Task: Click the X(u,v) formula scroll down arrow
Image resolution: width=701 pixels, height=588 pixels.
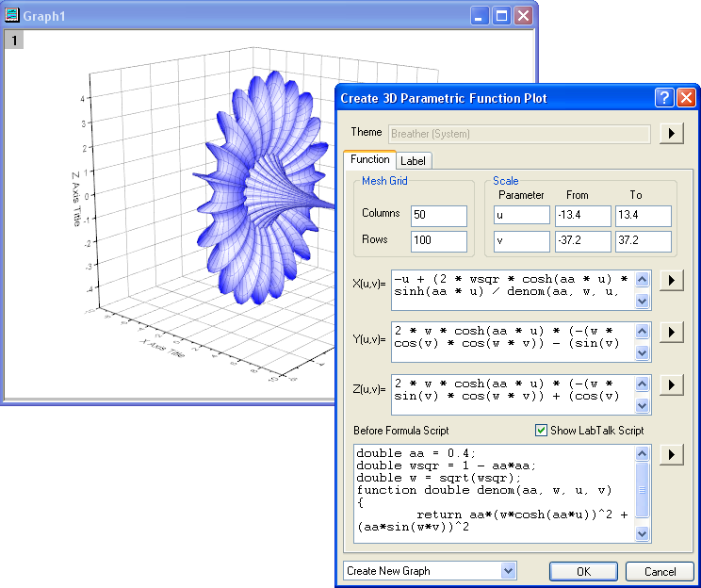Action: (x=642, y=301)
